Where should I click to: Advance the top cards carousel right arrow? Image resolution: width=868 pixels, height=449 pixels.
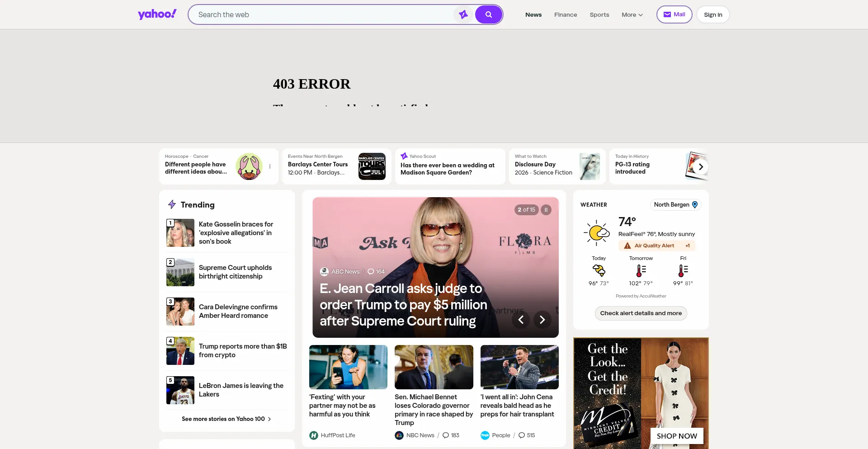tap(701, 166)
